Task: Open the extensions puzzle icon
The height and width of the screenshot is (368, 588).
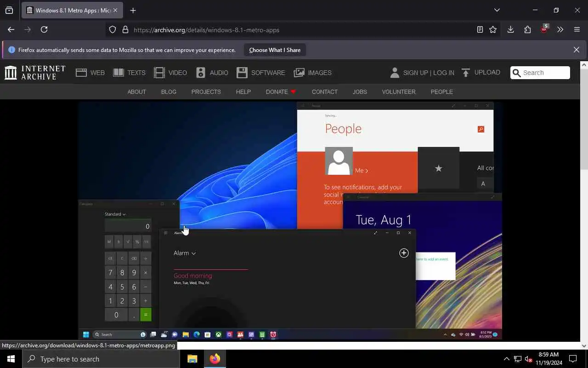Action: point(527,29)
